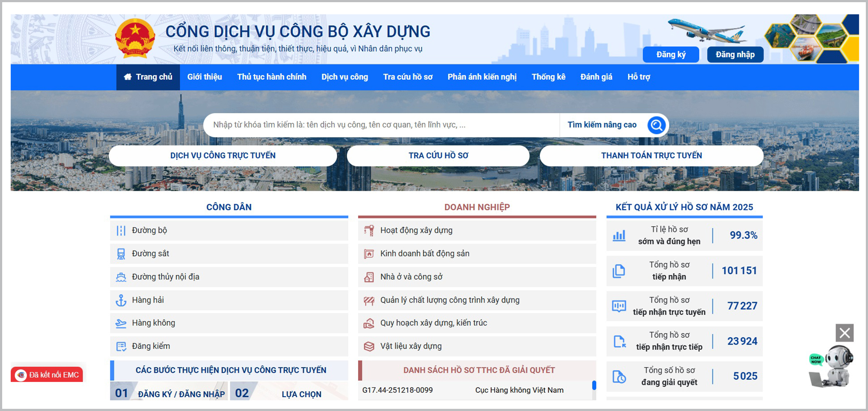Select the Hàng không airplane icon
This screenshot has width=868, height=411.
[121, 323]
